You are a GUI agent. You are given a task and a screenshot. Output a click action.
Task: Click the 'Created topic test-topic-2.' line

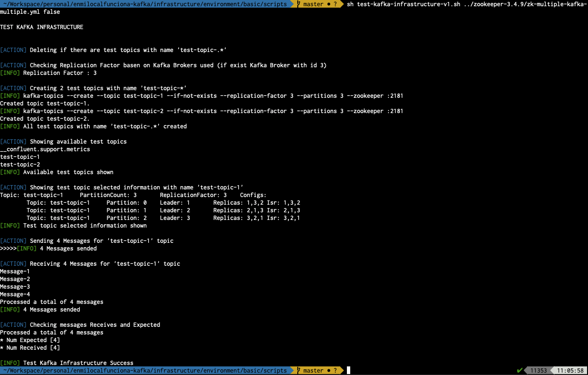[45, 119]
